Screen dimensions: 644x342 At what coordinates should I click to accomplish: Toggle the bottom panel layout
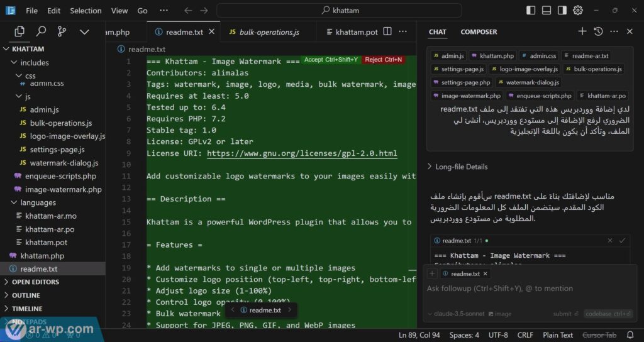[x=547, y=11]
